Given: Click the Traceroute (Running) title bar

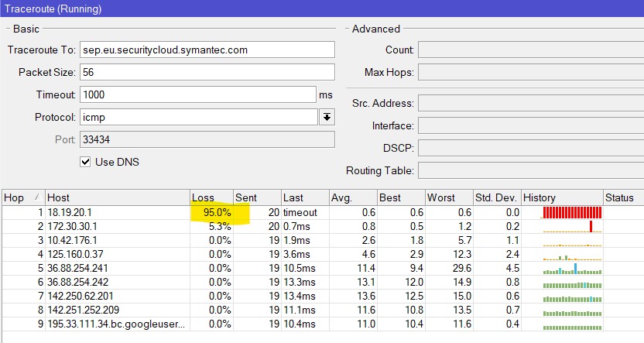Looking at the screenshot, I should (x=322, y=9).
